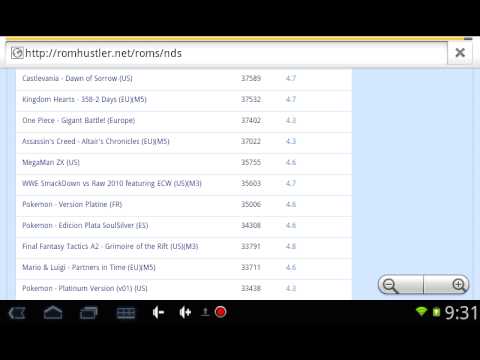
Task: Open Mario & Luigi - Partners in Time link
Action: pyautogui.click(x=89, y=267)
